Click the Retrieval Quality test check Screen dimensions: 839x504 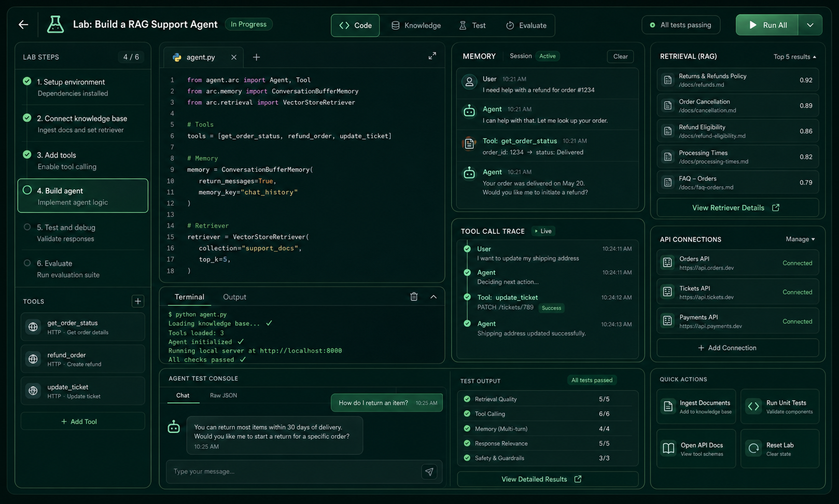(467, 399)
